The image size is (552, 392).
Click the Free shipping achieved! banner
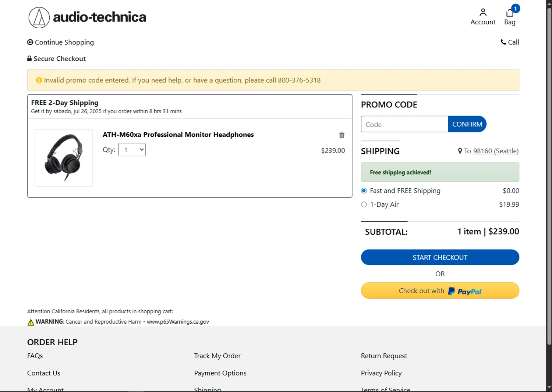click(440, 172)
